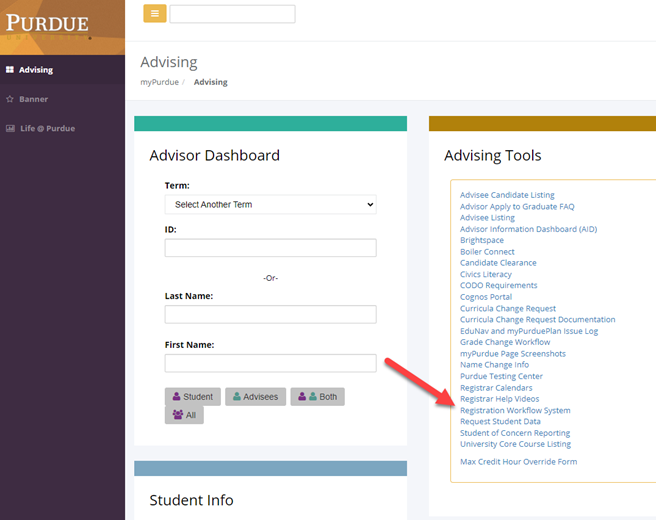The width and height of the screenshot is (656, 520).
Task: Click into the Last Name field
Action: point(270,314)
